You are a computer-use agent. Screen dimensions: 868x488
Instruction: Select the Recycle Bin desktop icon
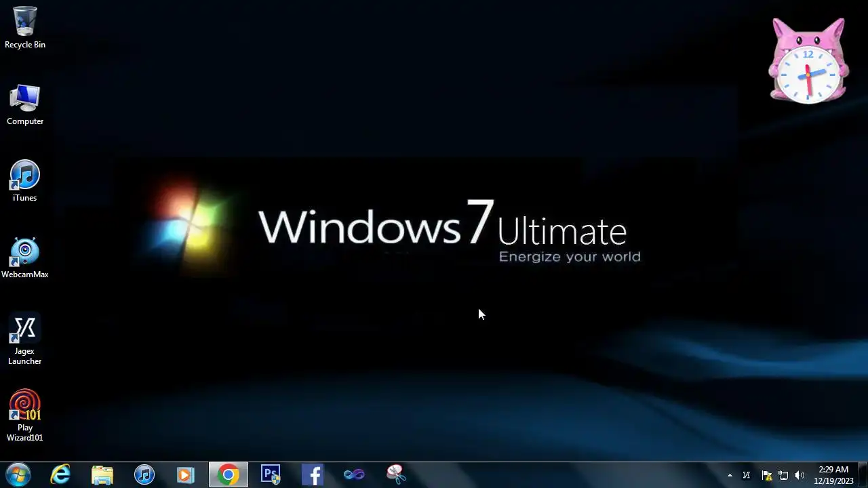coord(25,28)
